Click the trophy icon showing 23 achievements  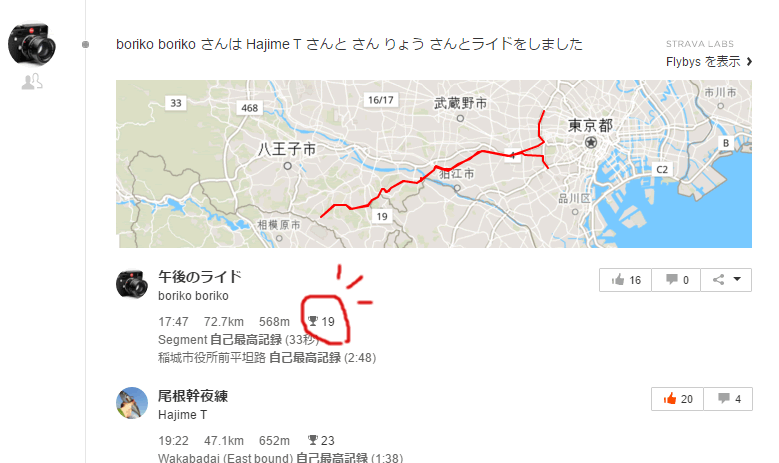[312, 440]
